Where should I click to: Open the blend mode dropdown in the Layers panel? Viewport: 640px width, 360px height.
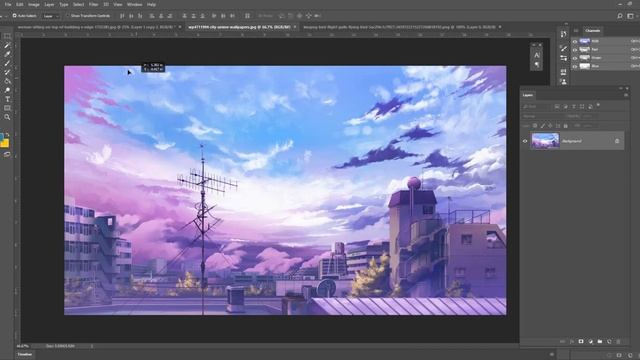click(542, 116)
